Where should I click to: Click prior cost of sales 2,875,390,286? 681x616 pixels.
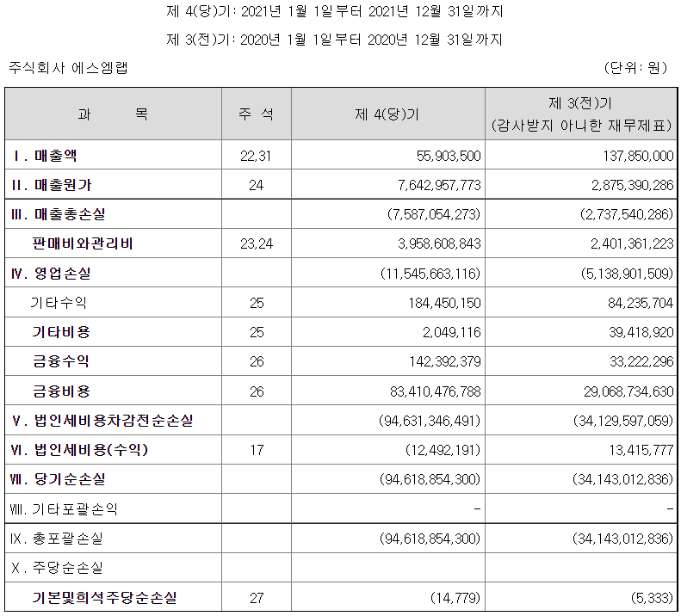[632, 185]
